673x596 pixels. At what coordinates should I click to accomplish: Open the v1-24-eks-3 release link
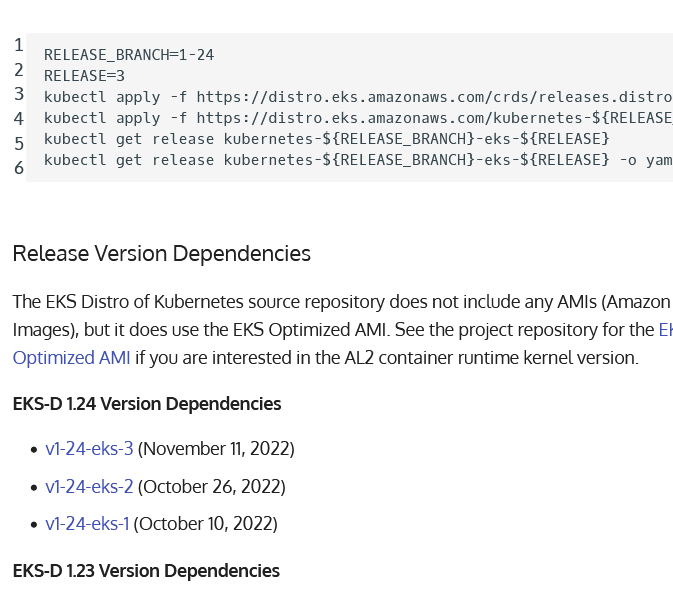pyautogui.click(x=89, y=449)
